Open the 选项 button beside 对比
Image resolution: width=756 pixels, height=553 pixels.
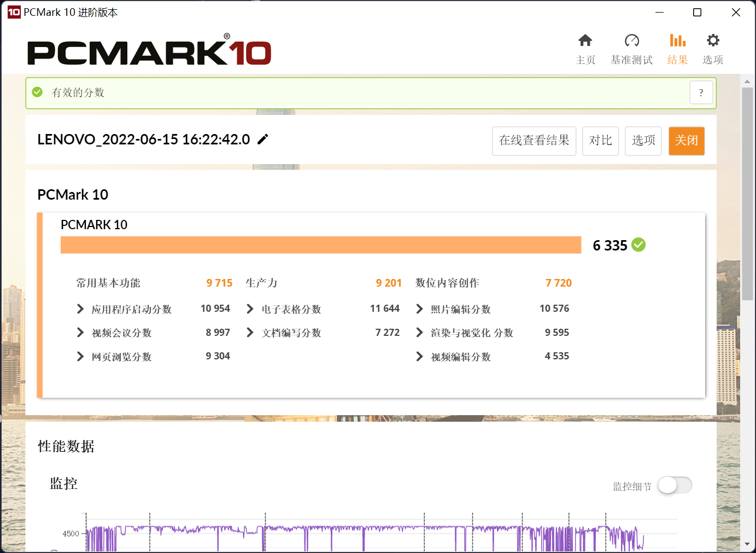643,141
